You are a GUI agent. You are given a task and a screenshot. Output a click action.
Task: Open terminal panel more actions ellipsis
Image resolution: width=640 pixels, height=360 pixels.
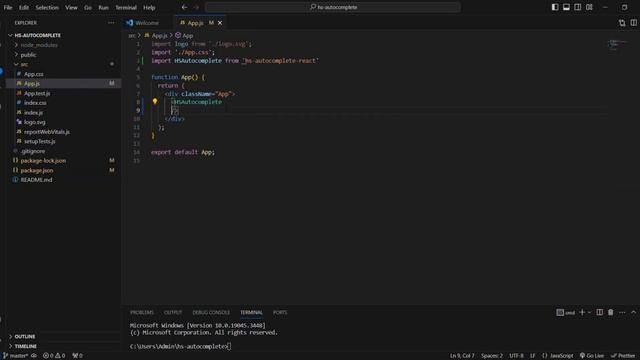(x=622, y=313)
